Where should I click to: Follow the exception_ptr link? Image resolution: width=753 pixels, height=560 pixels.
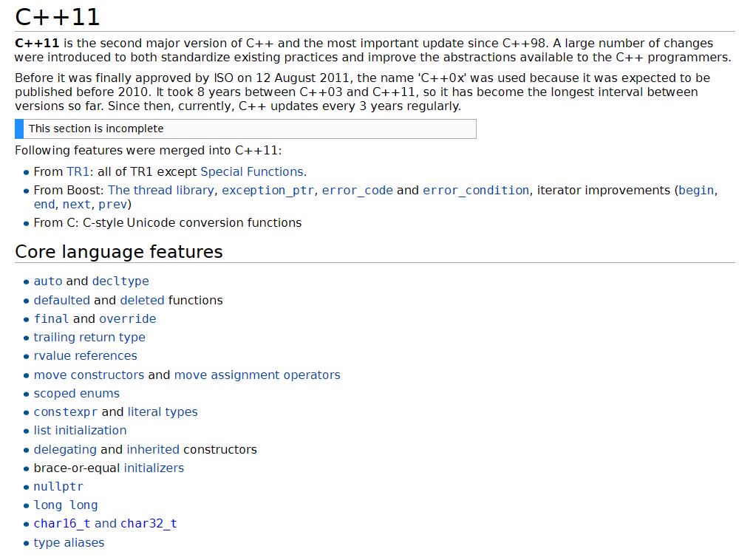click(x=268, y=191)
